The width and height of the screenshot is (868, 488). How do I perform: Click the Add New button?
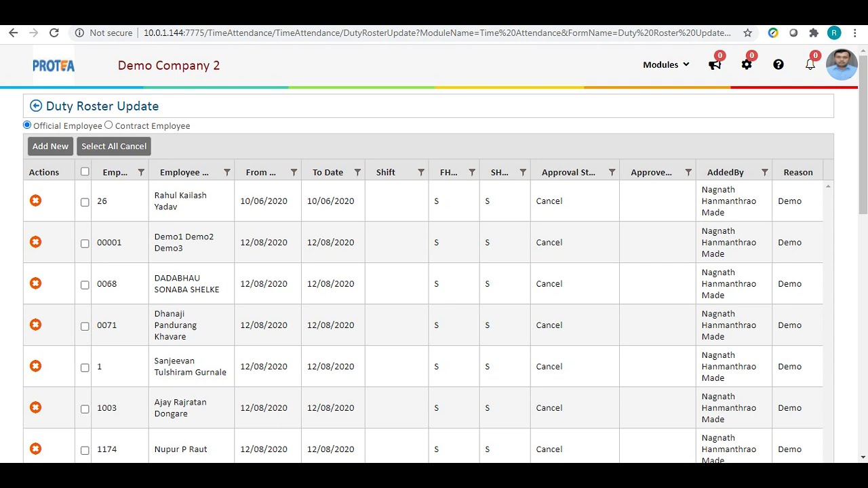point(50,146)
